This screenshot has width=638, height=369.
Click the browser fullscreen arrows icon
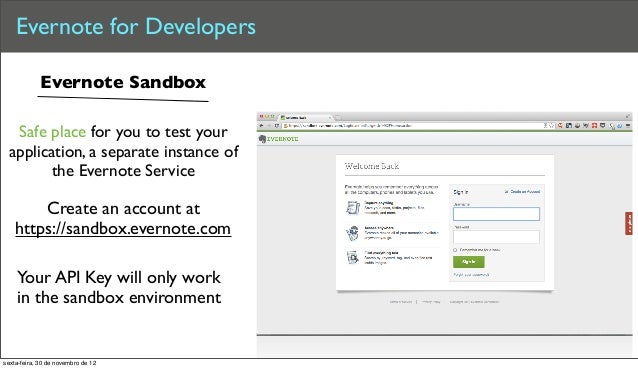(x=629, y=116)
